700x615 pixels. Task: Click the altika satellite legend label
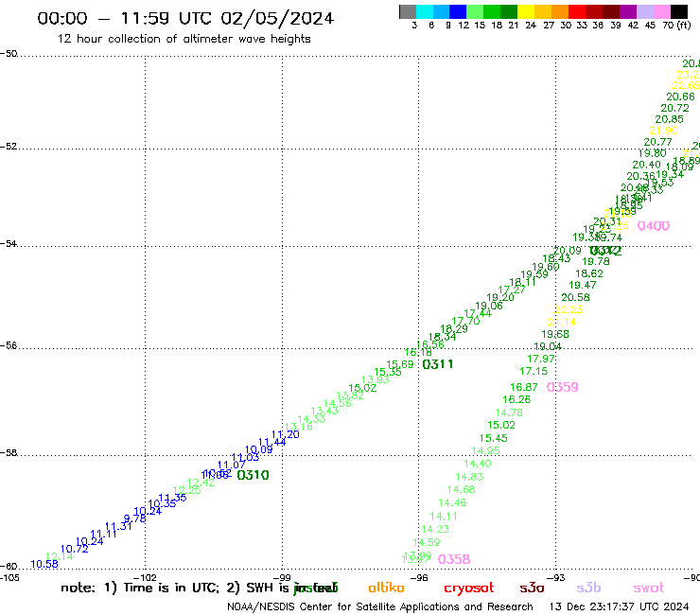(386, 588)
